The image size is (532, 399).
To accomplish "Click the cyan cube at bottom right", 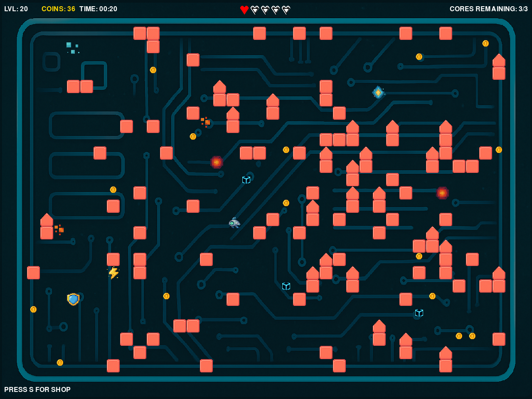I will [x=419, y=313].
